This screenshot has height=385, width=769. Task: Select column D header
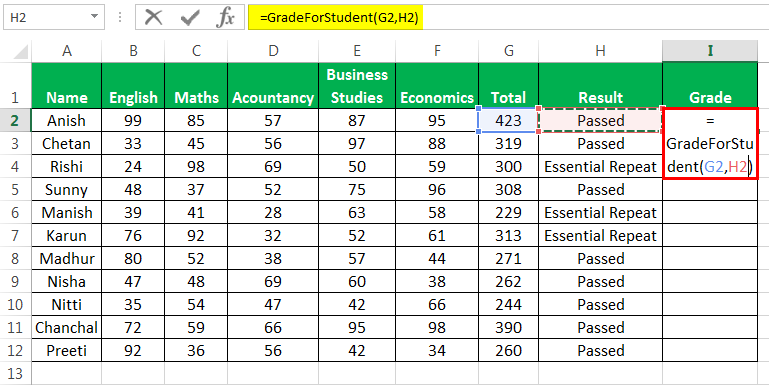[273, 51]
